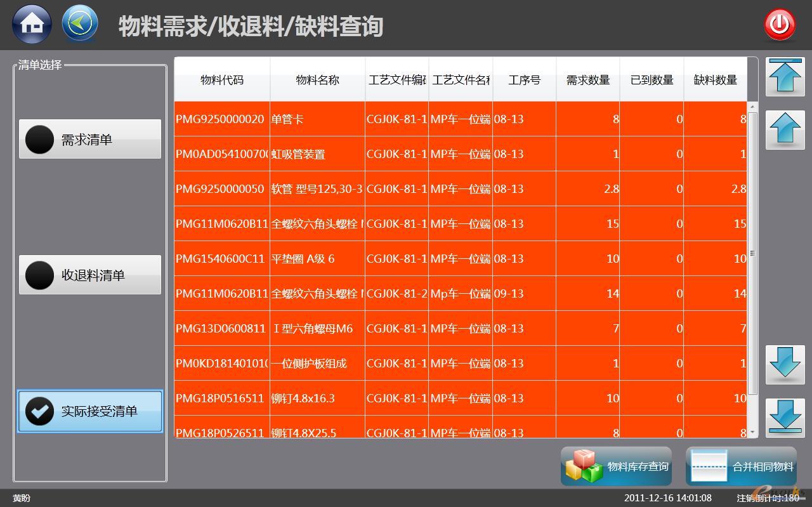Screen dimensions: 812x507
Task: Click the 物料名称 column header
Action: [316, 80]
